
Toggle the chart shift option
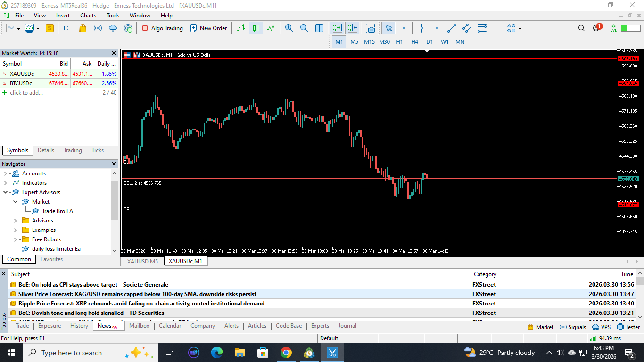(352, 28)
